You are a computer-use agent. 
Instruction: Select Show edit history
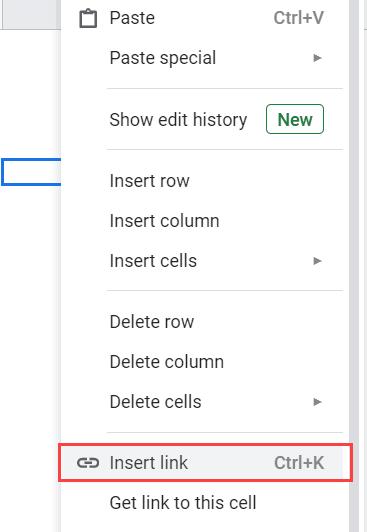[x=205, y=119]
